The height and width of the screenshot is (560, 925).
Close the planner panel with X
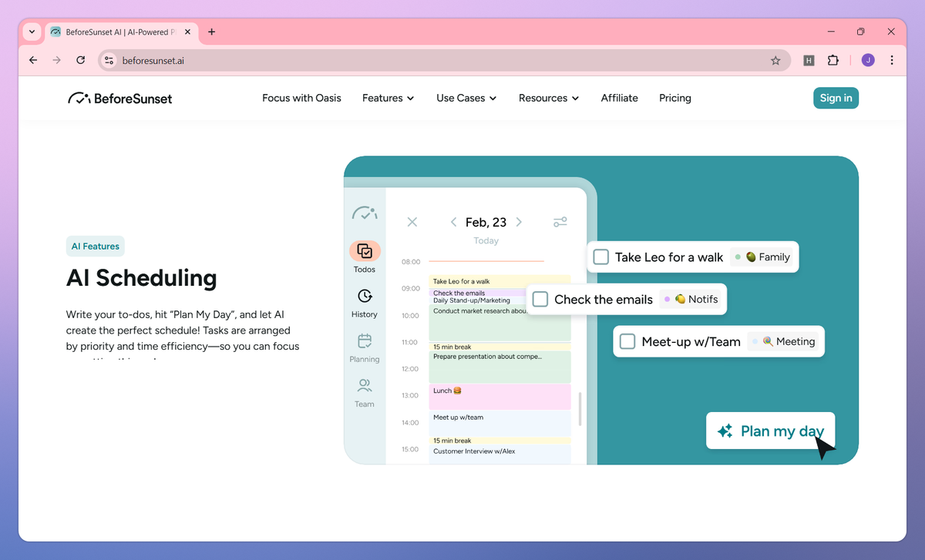[x=412, y=222]
